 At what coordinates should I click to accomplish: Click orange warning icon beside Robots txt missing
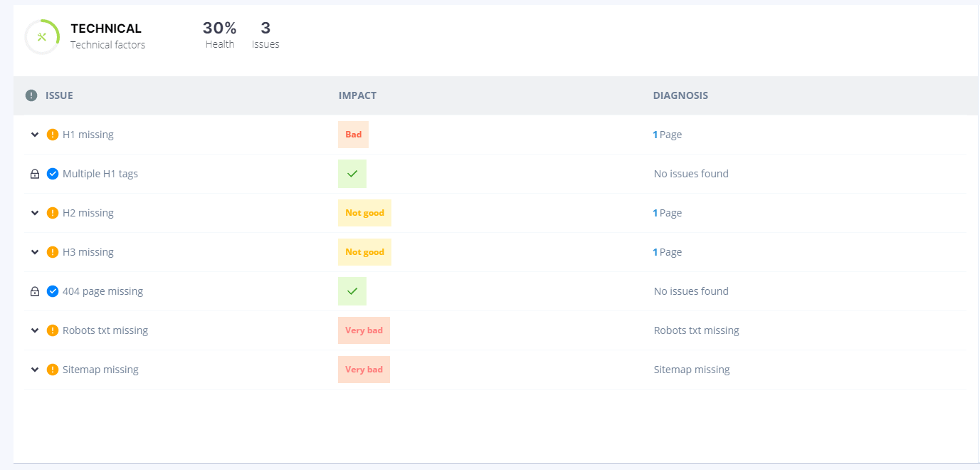click(53, 330)
